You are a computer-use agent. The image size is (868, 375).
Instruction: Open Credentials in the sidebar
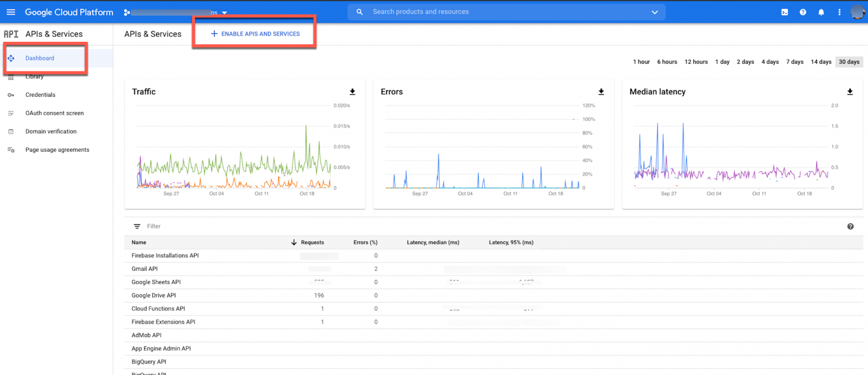(x=40, y=95)
